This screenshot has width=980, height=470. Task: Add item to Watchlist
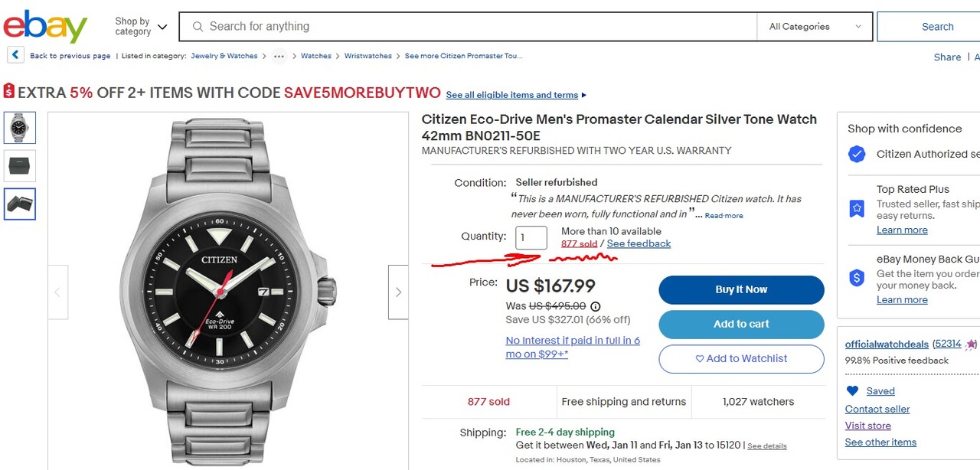(x=741, y=358)
